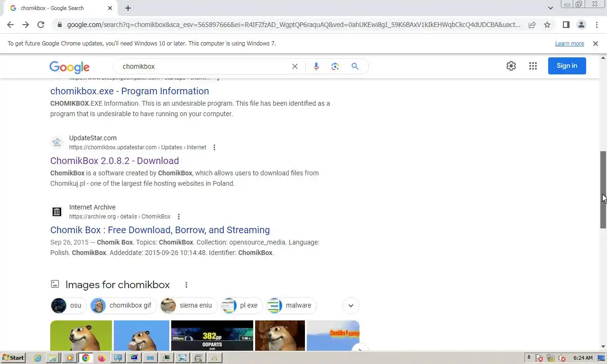This screenshot has height=364, width=607.
Task: Launch Internet Explorer from taskbar
Action: coord(37,358)
